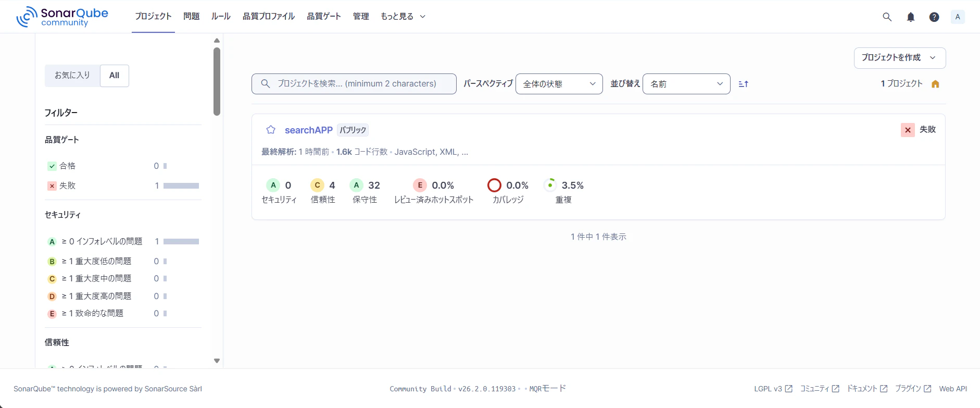Open the 管理 tab
This screenshot has width=980, height=408.
[361, 17]
